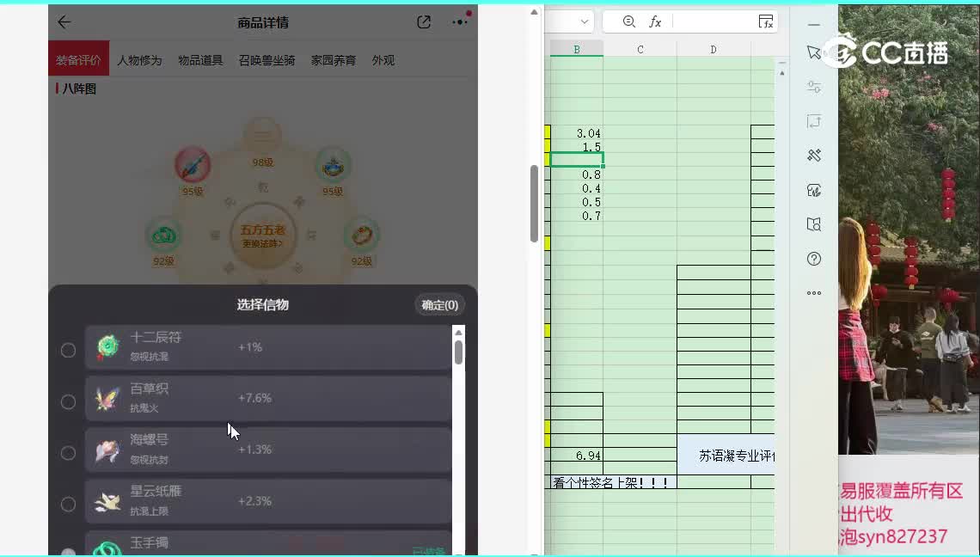The width and height of the screenshot is (980, 557).
Task: Click the +2.3% value of 星云纸雁
Action: [254, 501]
